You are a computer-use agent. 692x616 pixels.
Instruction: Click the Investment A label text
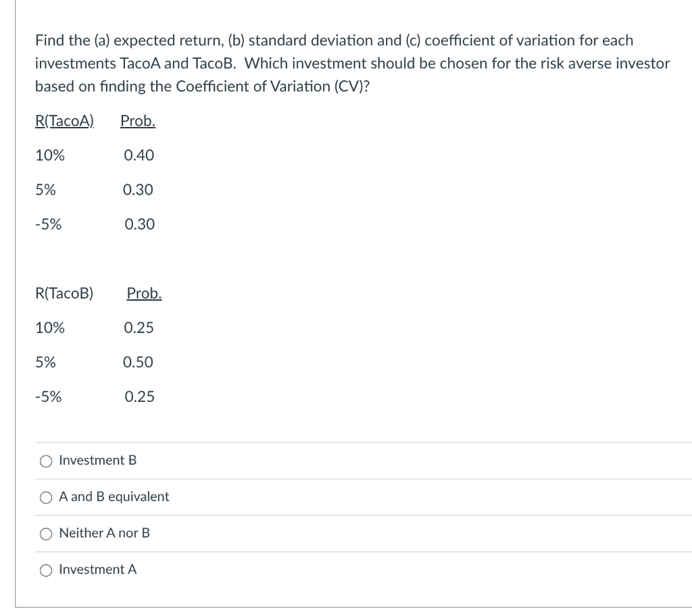click(x=97, y=569)
